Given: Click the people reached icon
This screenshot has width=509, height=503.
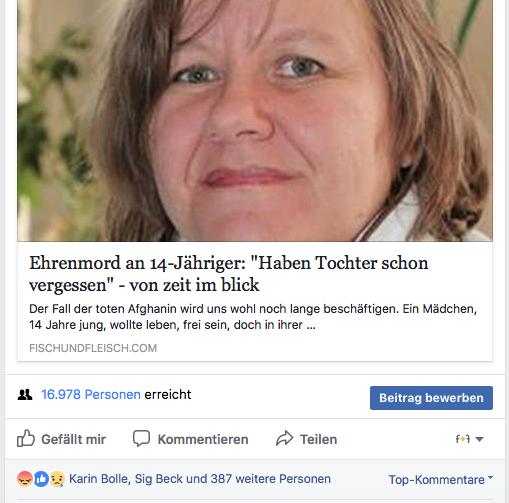Looking at the screenshot, I should tap(25, 395).
